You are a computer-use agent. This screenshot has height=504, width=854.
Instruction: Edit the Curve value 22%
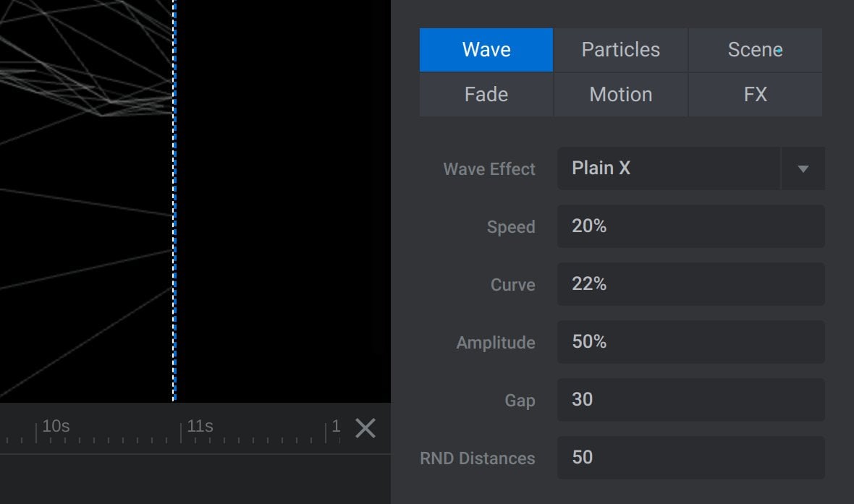[x=690, y=284]
